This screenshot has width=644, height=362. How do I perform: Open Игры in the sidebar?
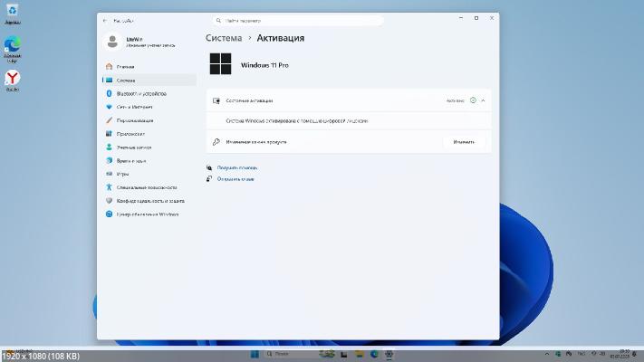[149, 174]
